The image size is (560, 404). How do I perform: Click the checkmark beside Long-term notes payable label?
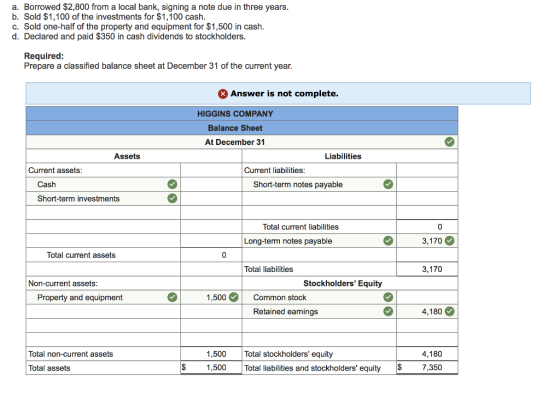(x=388, y=241)
